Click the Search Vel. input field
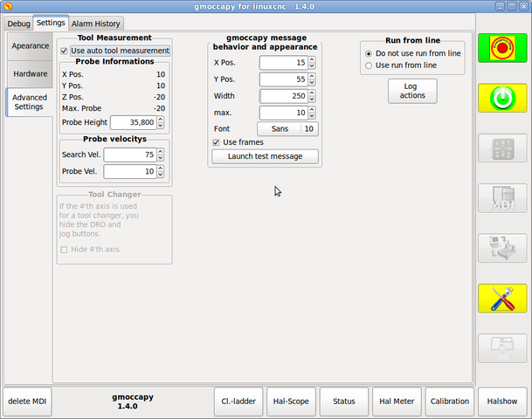 click(x=130, y=155)
